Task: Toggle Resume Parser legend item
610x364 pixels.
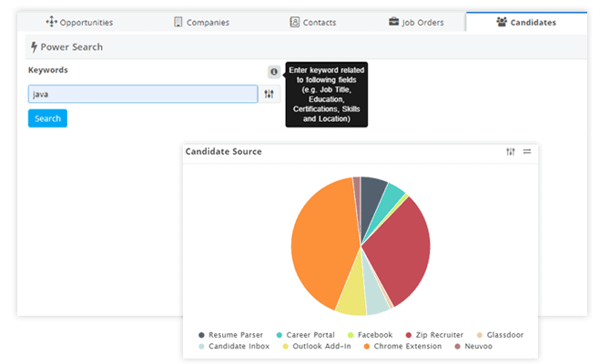Action: [x=230, y=335]
